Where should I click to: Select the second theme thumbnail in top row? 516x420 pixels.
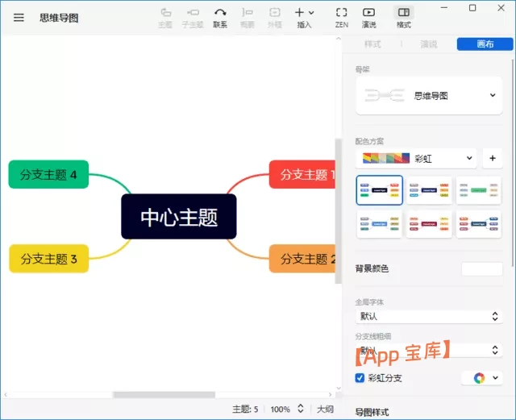point(429,190)
